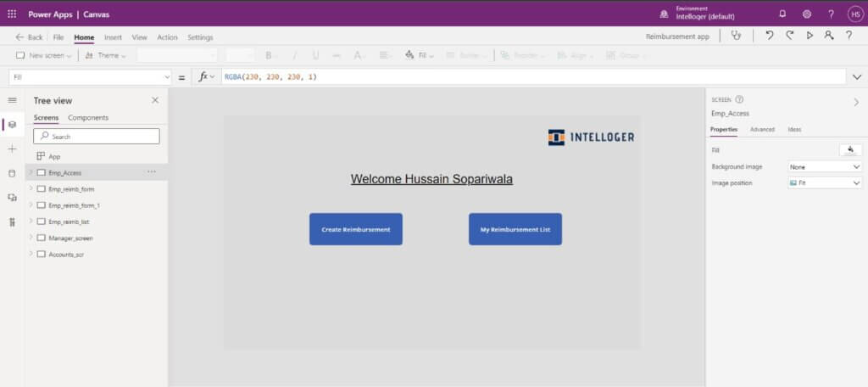Click the Undo arrow icon

point(769,36)
